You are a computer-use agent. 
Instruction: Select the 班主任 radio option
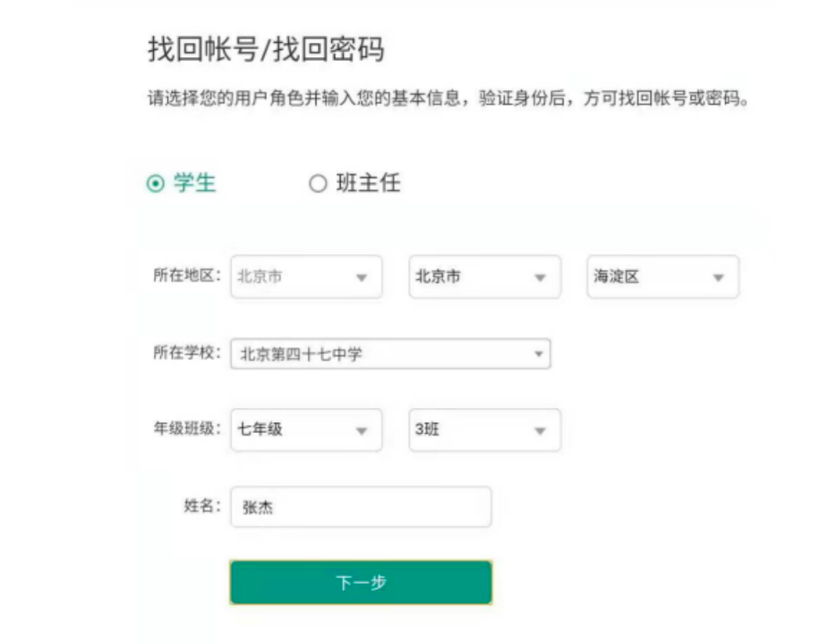click(x=318, y=184)
